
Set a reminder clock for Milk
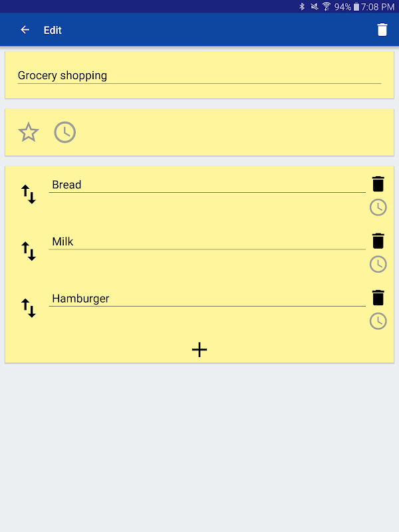point(378,264)
